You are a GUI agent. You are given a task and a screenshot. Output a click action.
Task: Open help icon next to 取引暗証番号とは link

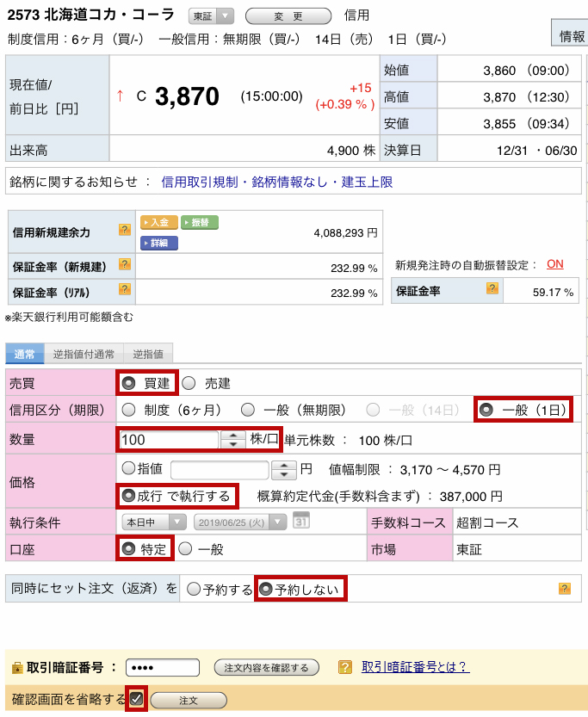point(344,667)
